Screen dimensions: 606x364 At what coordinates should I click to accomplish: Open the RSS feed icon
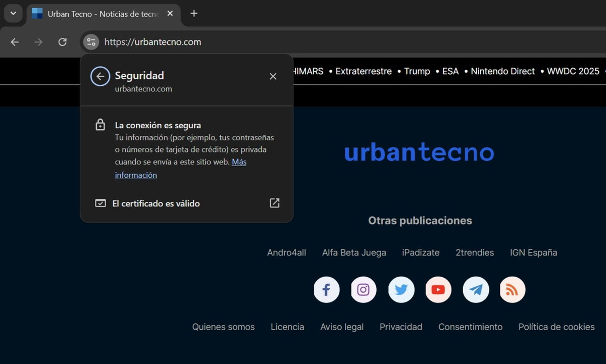[x=512, y=289]
